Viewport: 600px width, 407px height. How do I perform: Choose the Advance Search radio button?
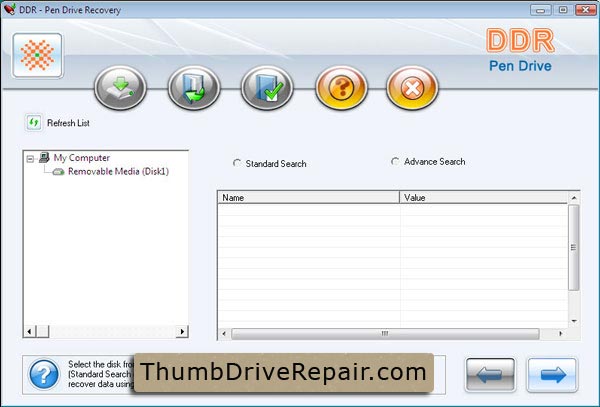point(395,161)
